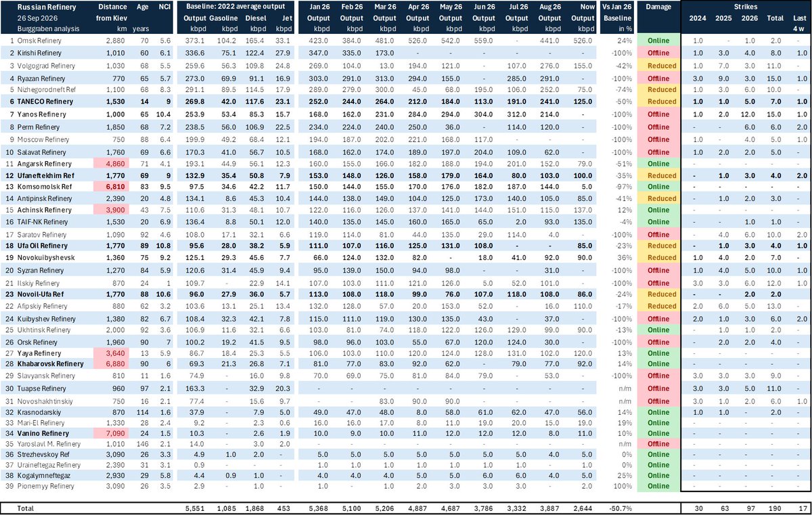Image resolution: width=812 pixels, height=515 pixels.
Task: Select the 'Nizhegorodneft Ref' row name
Action: [x=47, y=89]
